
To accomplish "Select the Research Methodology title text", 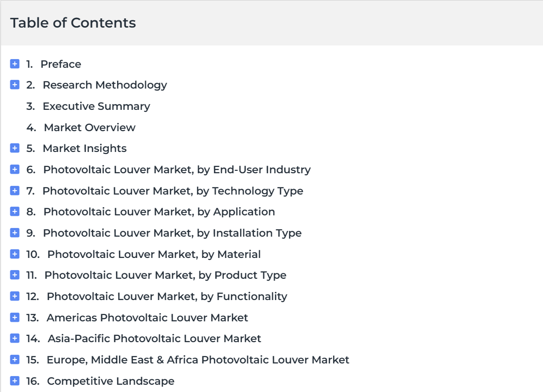I will click(105, 85).
